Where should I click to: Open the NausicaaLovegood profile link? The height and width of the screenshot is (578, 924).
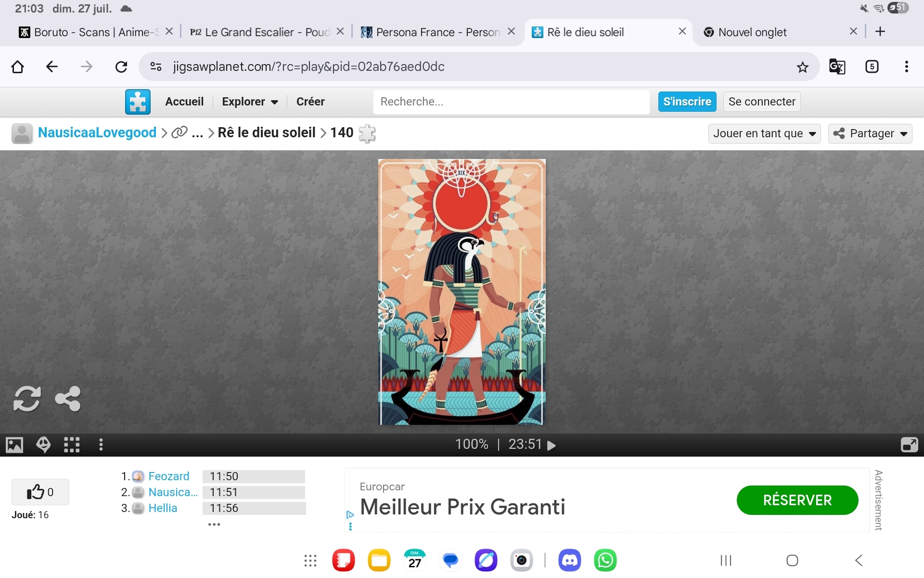click(x=97, y=132)
